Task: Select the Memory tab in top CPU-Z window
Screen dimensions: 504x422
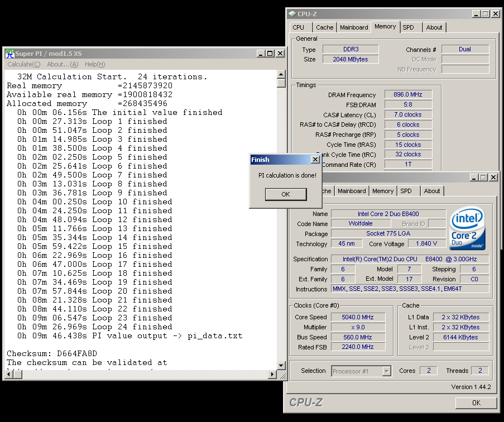Action: pos(385,27)
